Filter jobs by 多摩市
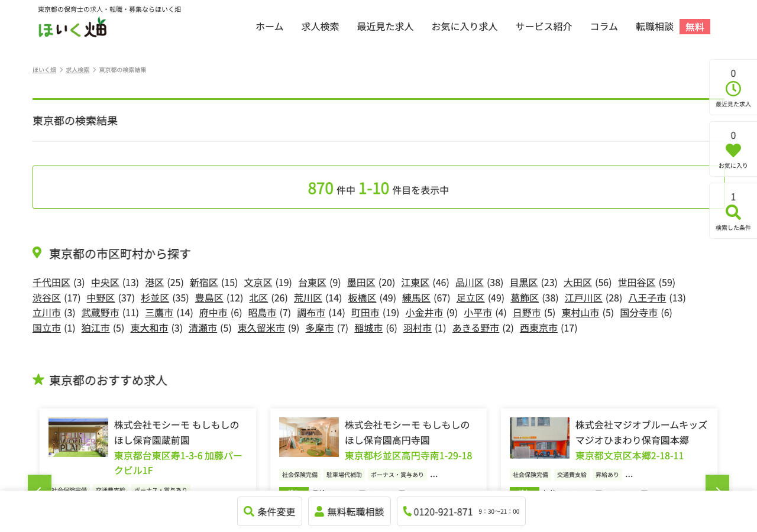This screenshot has height=532, width=757. 320,328
